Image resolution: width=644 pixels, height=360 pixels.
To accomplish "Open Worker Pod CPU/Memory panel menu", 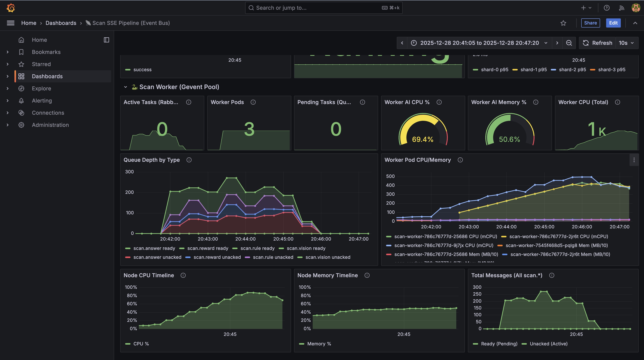I will tap(634, 160).
